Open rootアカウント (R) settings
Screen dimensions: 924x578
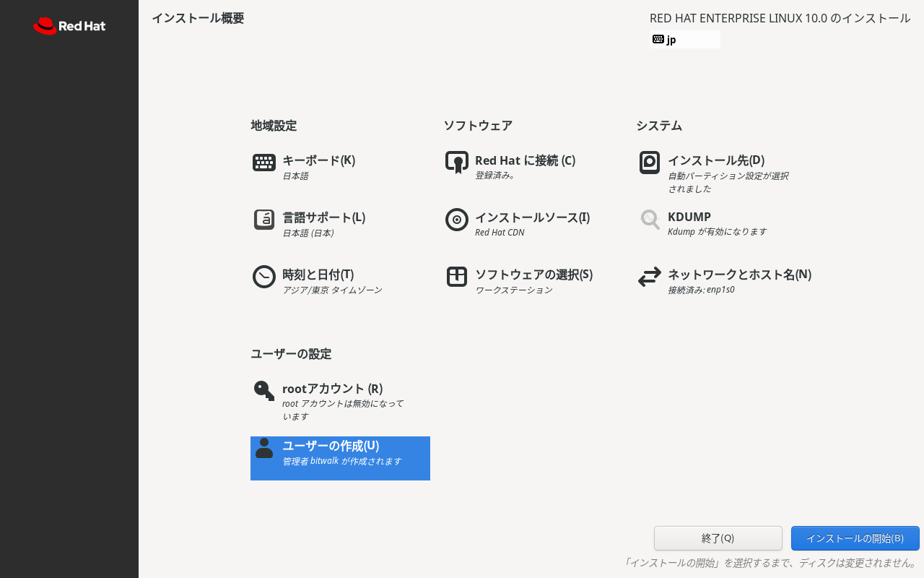coord(332,389)
